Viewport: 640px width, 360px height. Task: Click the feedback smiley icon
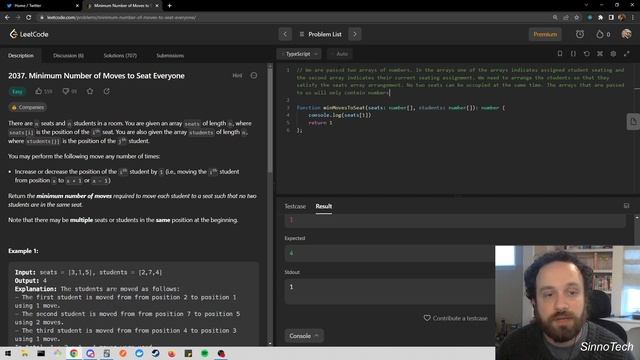253,76
